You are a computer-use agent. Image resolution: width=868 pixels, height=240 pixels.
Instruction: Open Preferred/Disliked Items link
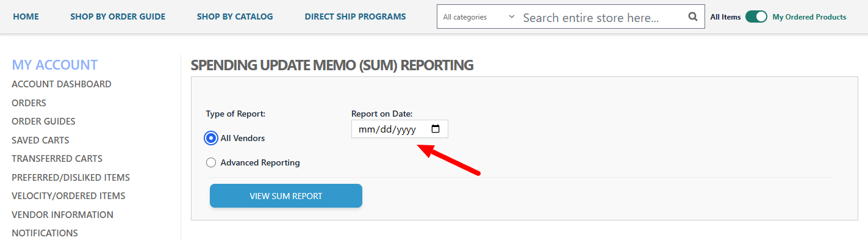tap(71, 178)
